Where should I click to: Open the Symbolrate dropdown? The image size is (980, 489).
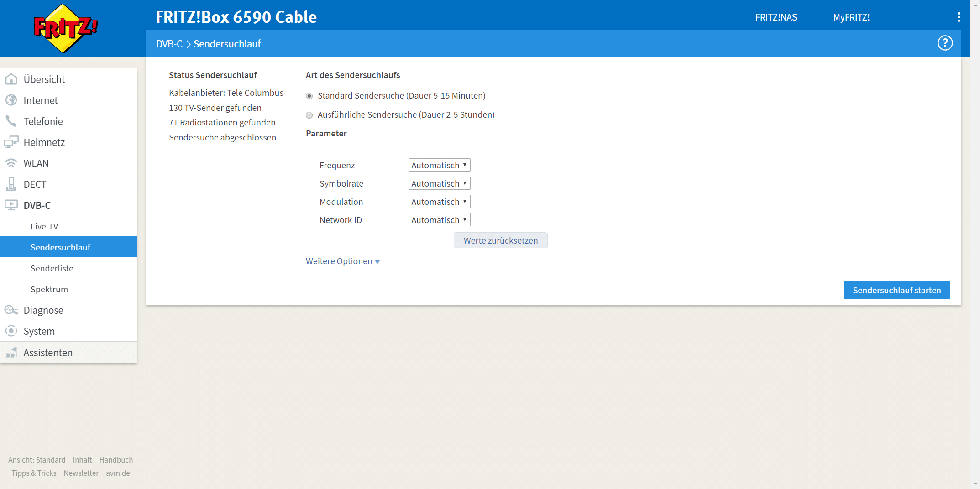439,183
